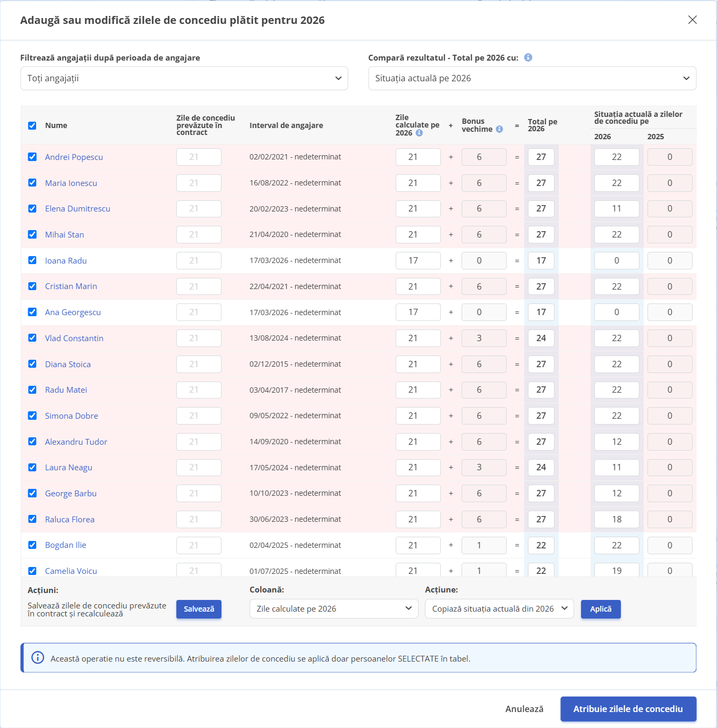
Task: Open the Elena Dumitrescu employee link
Action: pyautogui.click(x=78, y=209)
